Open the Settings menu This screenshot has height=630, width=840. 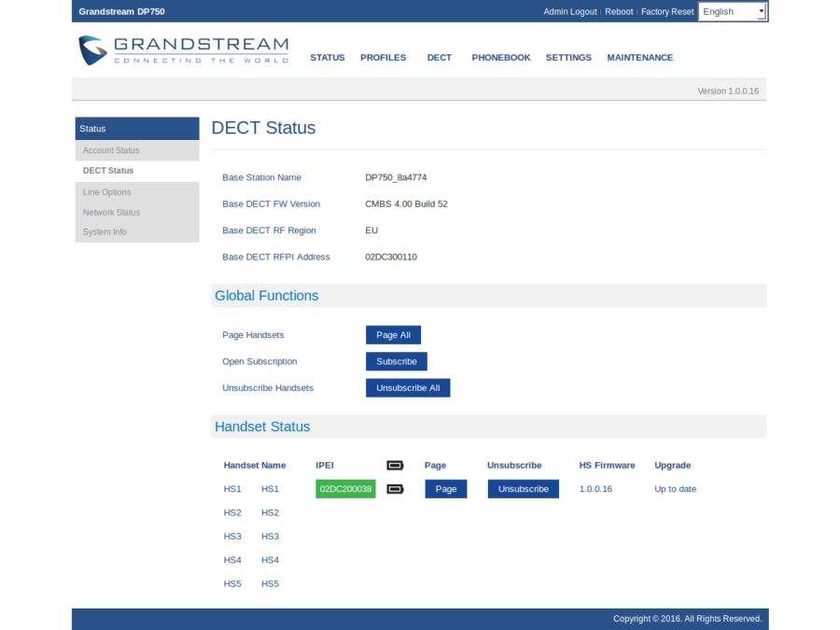coord(568,58)
